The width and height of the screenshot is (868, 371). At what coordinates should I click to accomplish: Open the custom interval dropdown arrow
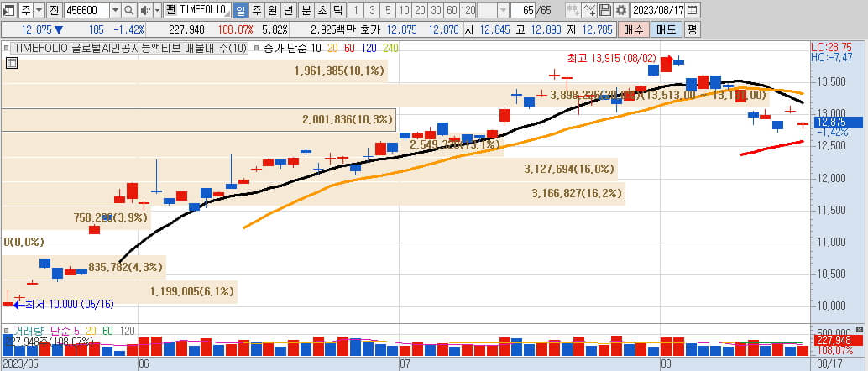coord(503,9)
